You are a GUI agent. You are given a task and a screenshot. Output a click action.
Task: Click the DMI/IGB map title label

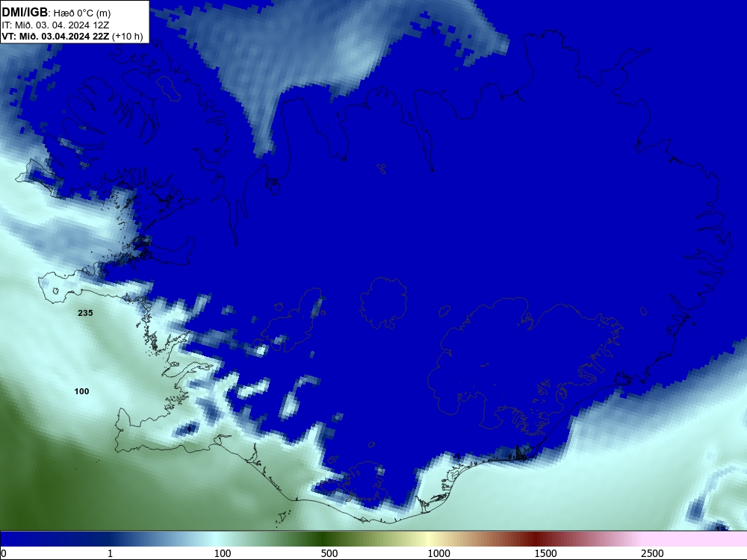pyautogui.click(x=56, y=13)
